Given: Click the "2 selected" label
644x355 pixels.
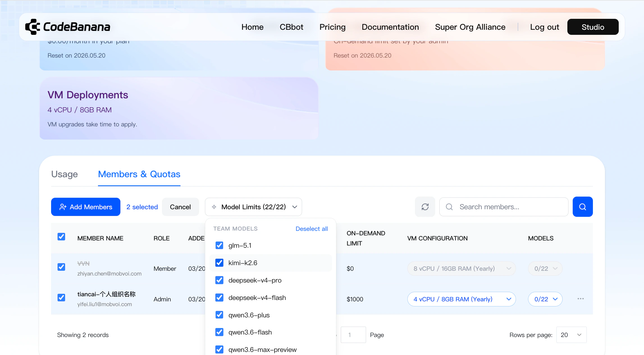Looking at the screenshot, I should click(142, 207).
